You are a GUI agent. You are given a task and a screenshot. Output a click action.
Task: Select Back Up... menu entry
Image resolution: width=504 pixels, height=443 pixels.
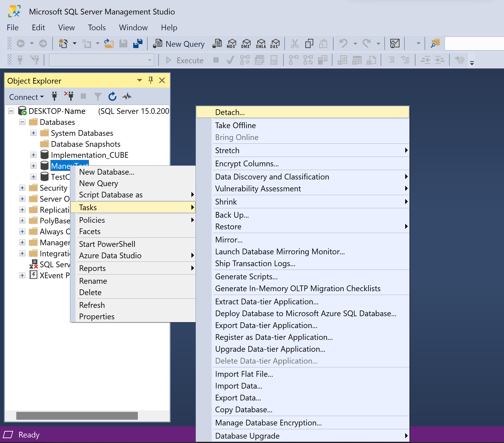pos(232,215)
